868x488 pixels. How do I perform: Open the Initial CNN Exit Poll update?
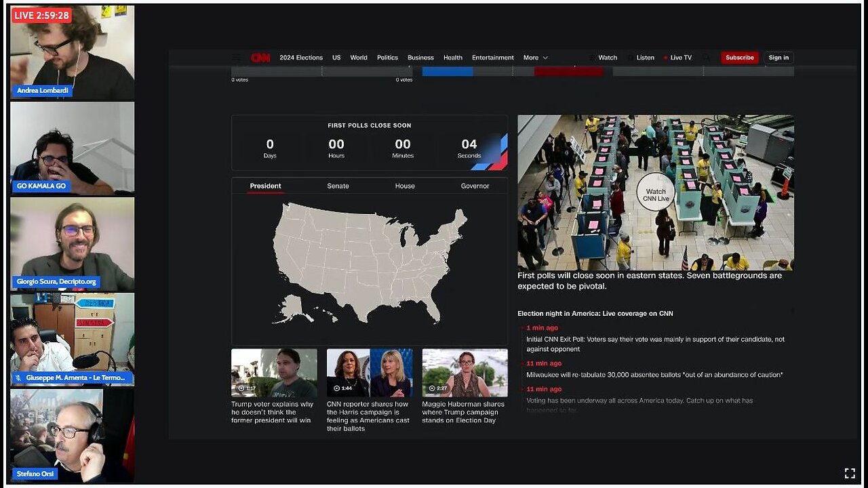(x=655, y=344)
